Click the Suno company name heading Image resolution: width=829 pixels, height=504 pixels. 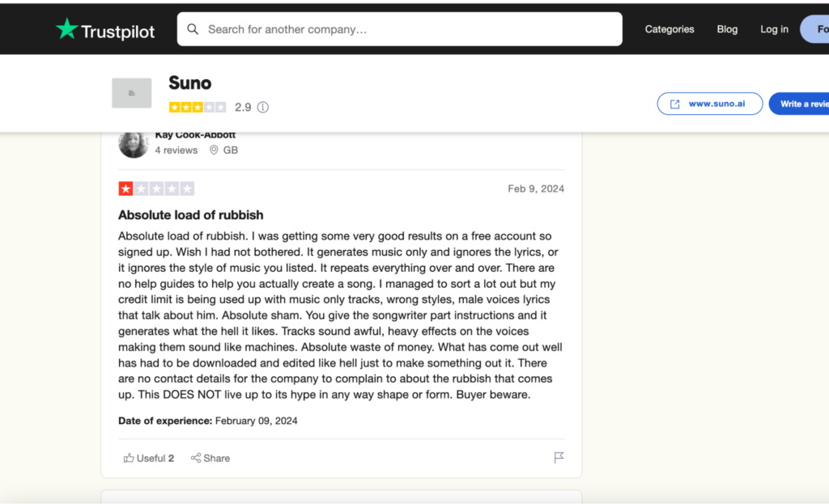coord(189,83)
